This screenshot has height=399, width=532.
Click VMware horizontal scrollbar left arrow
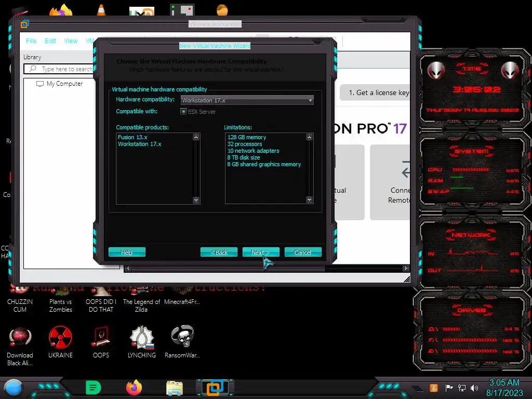coord(128,269)
